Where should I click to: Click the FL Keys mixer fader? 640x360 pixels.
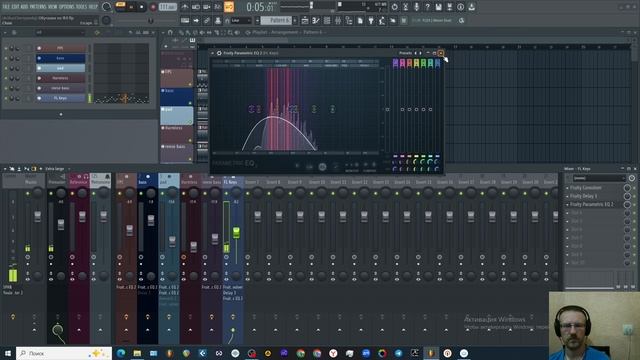[x=236, y=233]
